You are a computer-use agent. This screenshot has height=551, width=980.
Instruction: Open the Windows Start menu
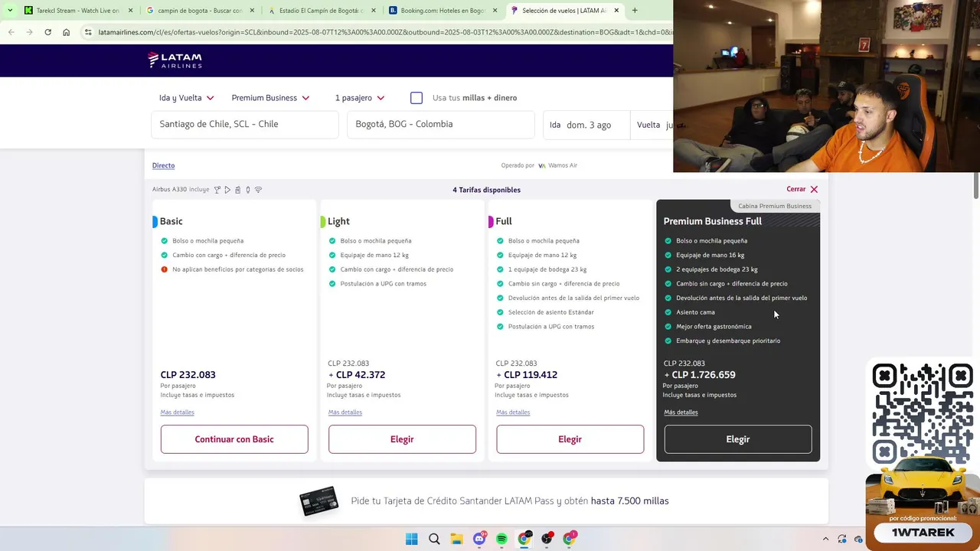click(x=411, y=539)
